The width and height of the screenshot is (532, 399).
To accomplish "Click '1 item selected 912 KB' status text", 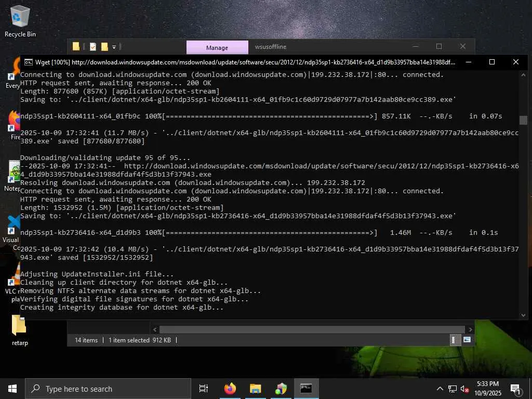I will pos(140,340).
